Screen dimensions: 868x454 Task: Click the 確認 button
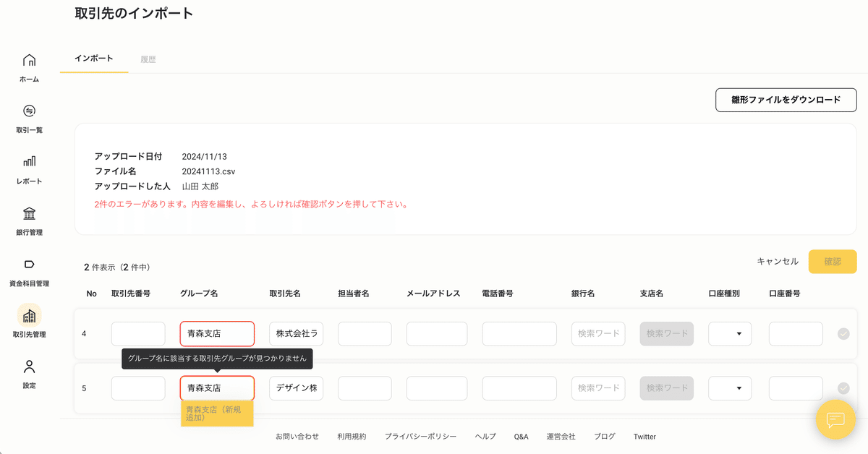833,262
